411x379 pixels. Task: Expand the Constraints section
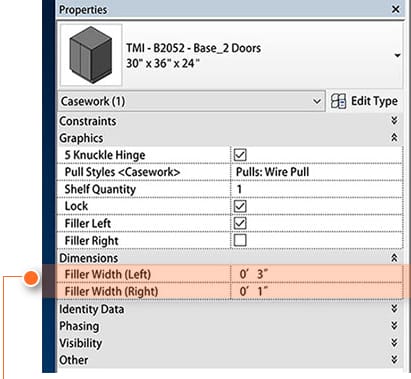[x=394, y=121]
